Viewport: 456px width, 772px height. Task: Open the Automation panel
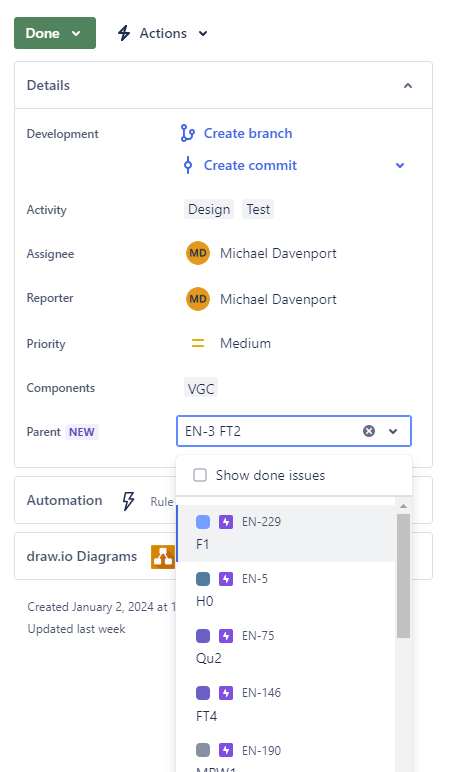tap(95, 500)
